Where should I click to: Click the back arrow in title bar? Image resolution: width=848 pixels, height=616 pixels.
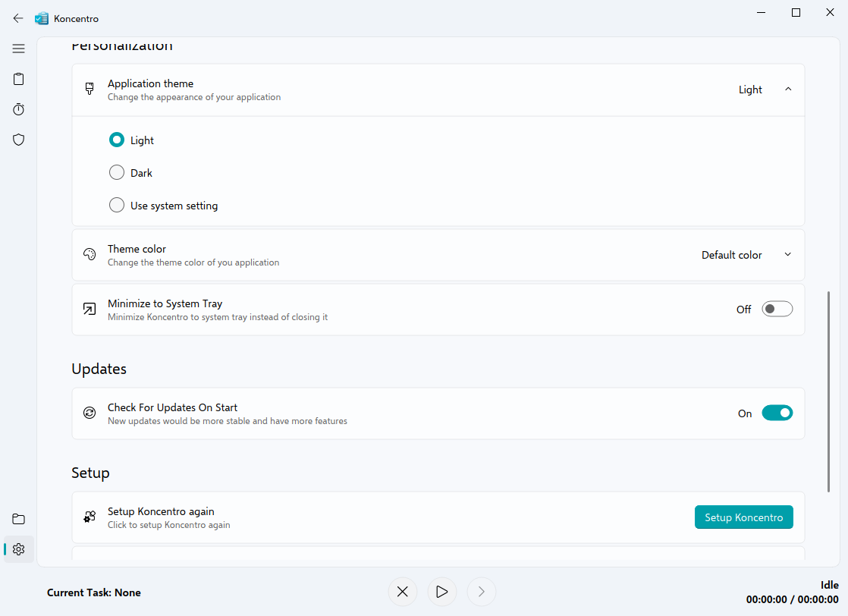pyautogui.click(x=18, y=18)
